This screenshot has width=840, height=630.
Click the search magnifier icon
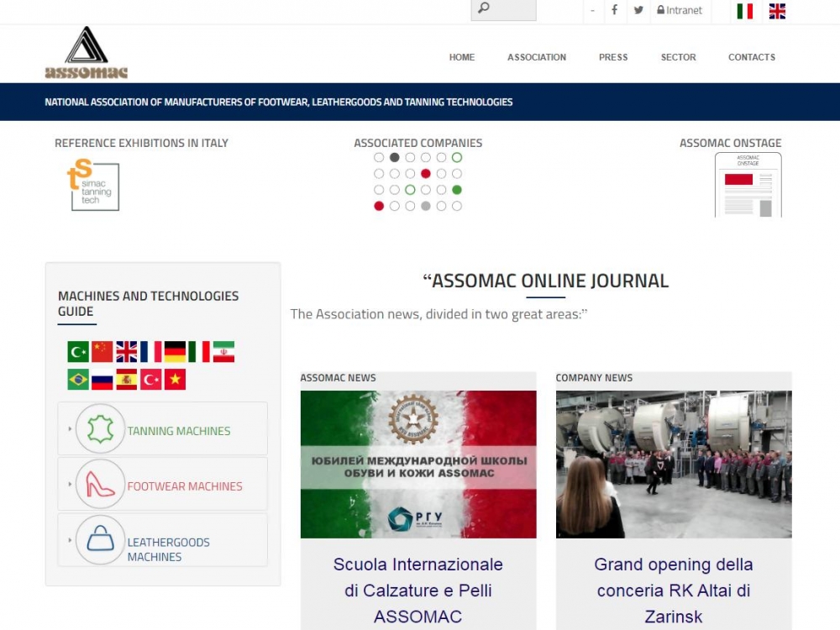pyautogui.click(x=484, y=8)
